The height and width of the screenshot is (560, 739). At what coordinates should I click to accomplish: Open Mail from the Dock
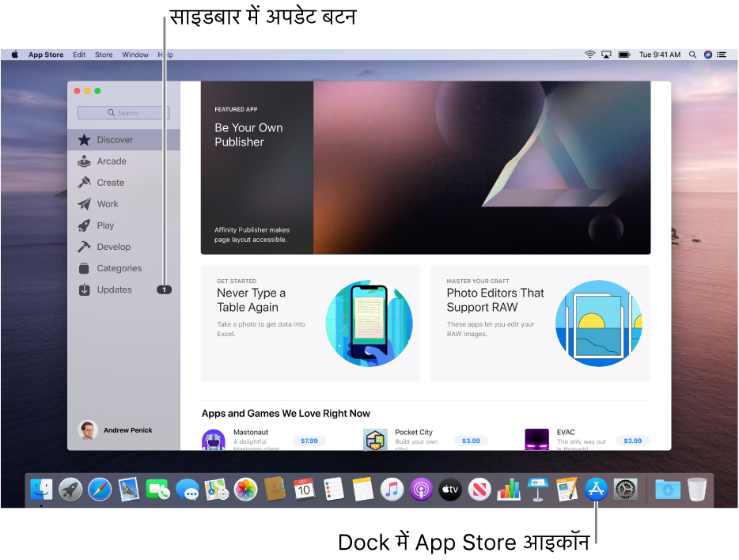129,490
